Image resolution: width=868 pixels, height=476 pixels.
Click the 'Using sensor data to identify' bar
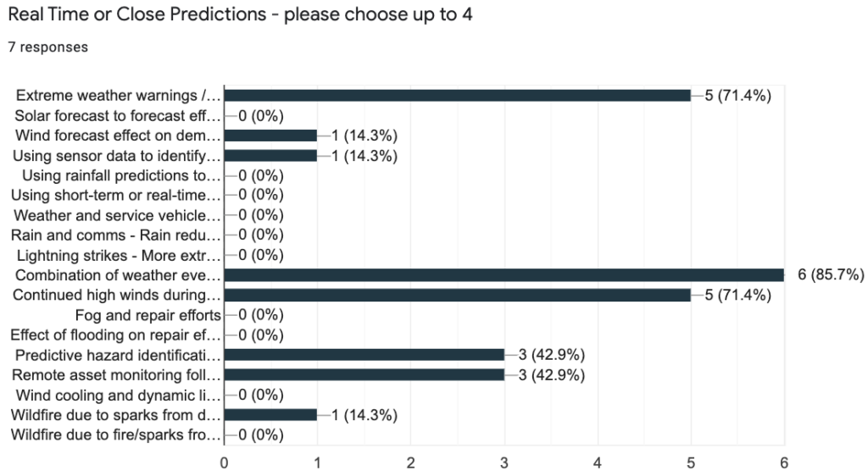(x=270, y=155)
